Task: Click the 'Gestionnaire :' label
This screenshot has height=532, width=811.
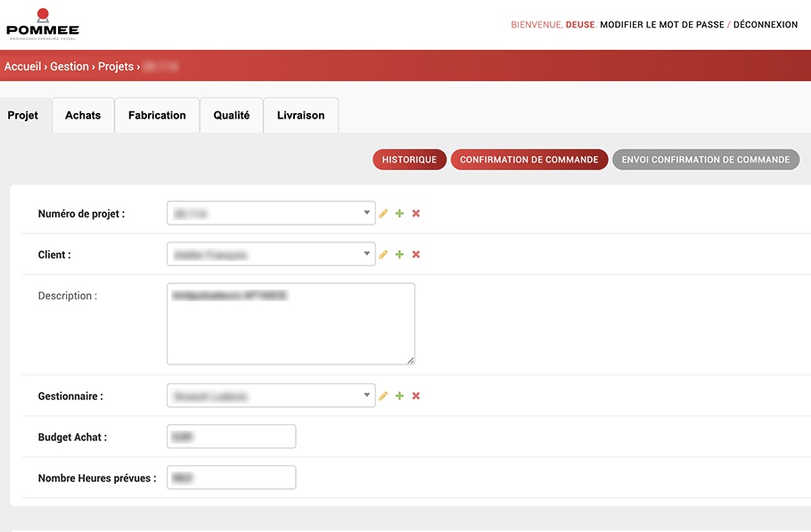Action: tap(70, 396)
